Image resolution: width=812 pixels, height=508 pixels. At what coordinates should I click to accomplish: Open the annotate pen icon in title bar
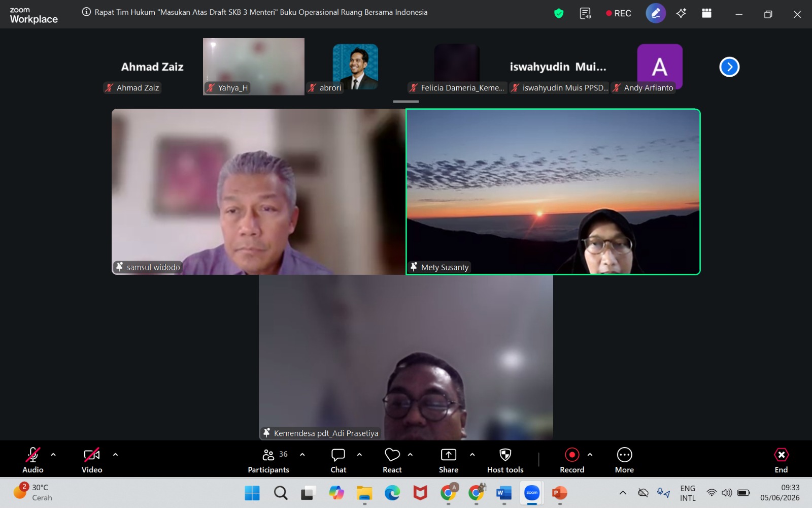[x=656, y=13]
